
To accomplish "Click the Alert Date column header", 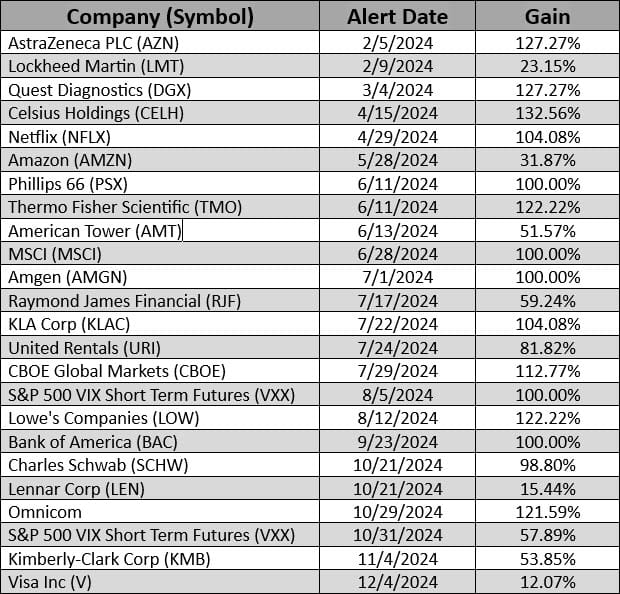I will pos(397,17).
